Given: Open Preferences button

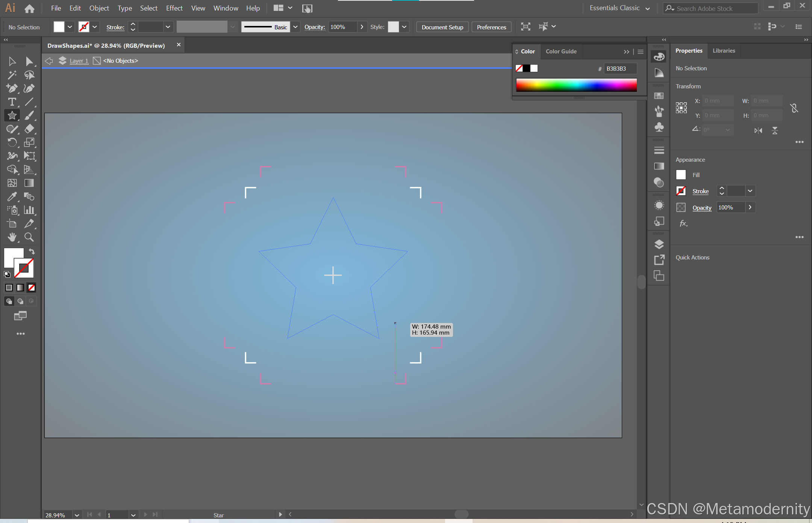Looking at the screenshot, I should point(491,27).
